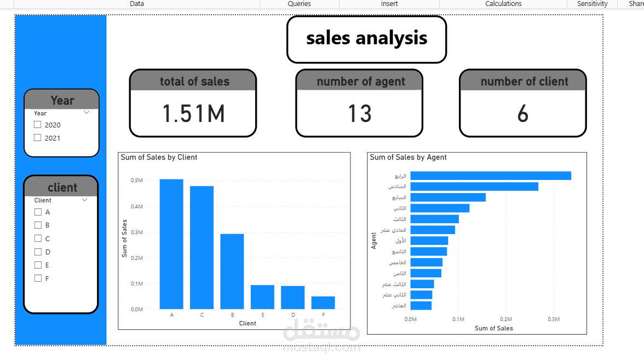
Task: Expand the Year slicer dropdown chevron
Action: pos(87,113)
